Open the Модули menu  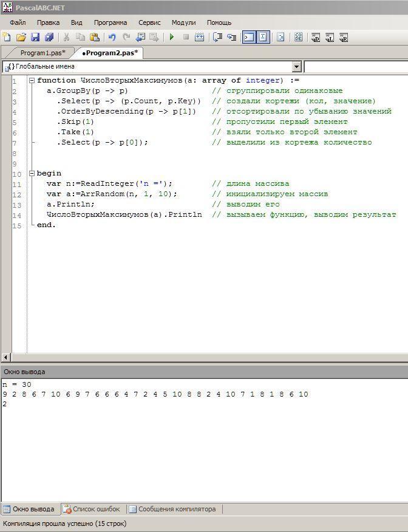184,22
